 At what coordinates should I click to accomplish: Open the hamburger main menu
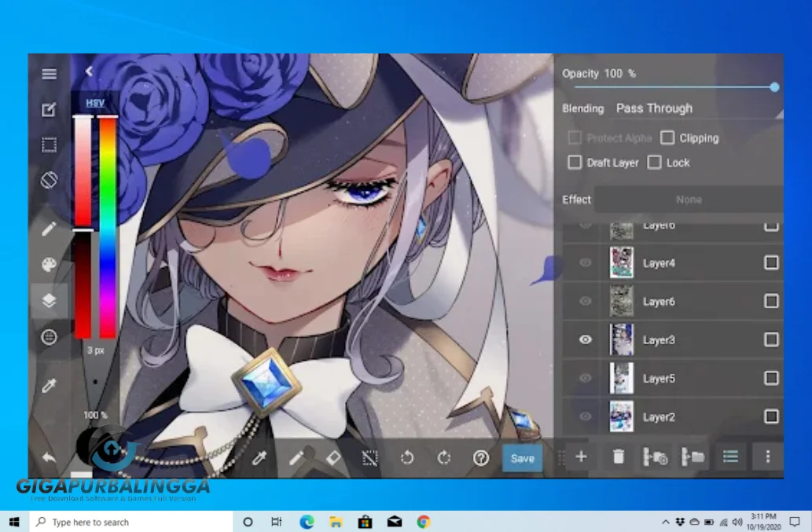point(50,74)
